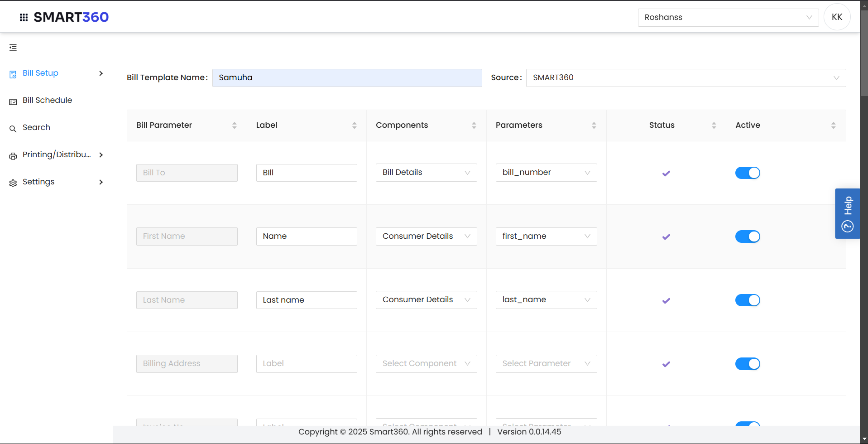Toggle Active switch for Bill To row
The image size is (868, 444).
tap(748, 173)
